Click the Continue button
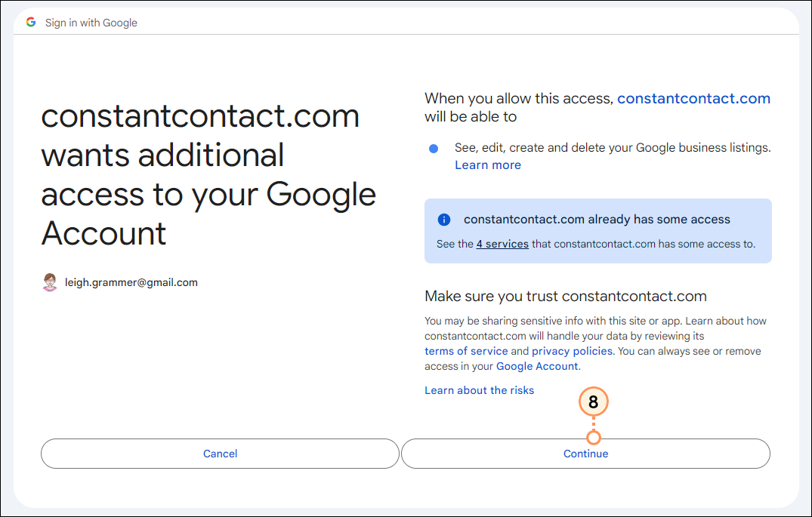This screenshot has height=517, width=812. (x=585, y=454)
